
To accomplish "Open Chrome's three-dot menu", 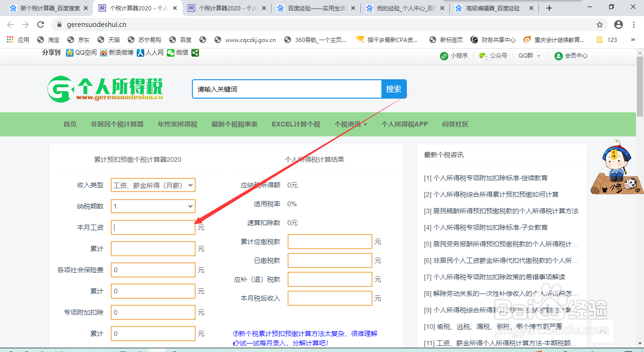I will [634, 25].
